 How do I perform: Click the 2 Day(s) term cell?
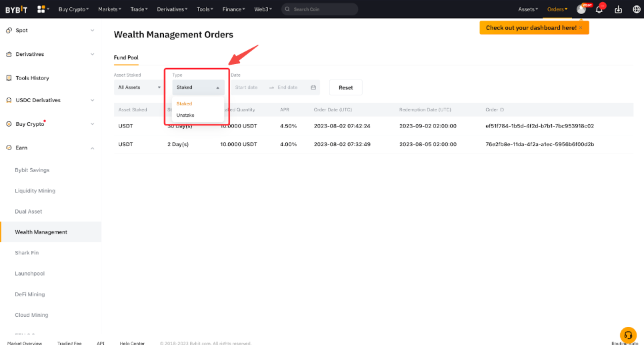pos(178,144)
